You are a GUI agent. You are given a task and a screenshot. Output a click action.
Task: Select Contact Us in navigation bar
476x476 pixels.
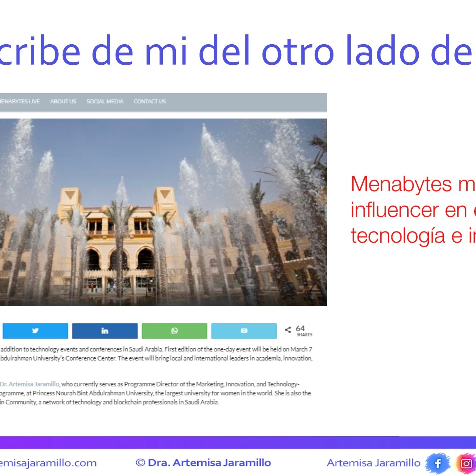point(150,102)
